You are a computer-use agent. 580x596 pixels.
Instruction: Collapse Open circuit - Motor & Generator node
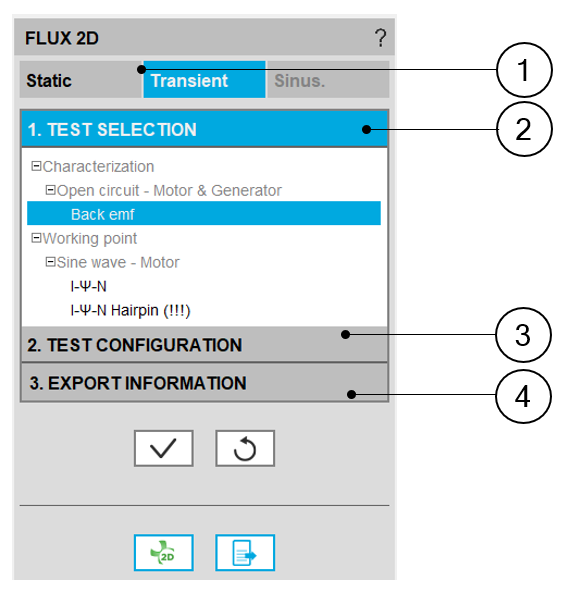(50, 190)
